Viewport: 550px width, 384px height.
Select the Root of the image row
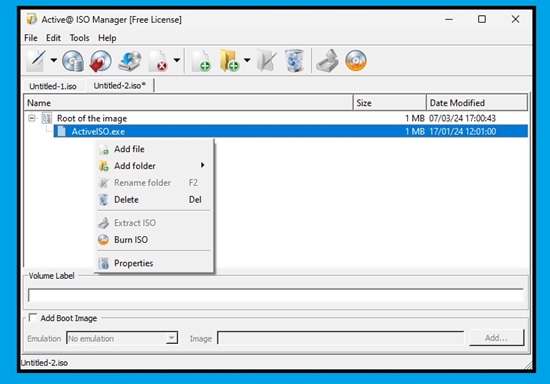pos(276,118)
